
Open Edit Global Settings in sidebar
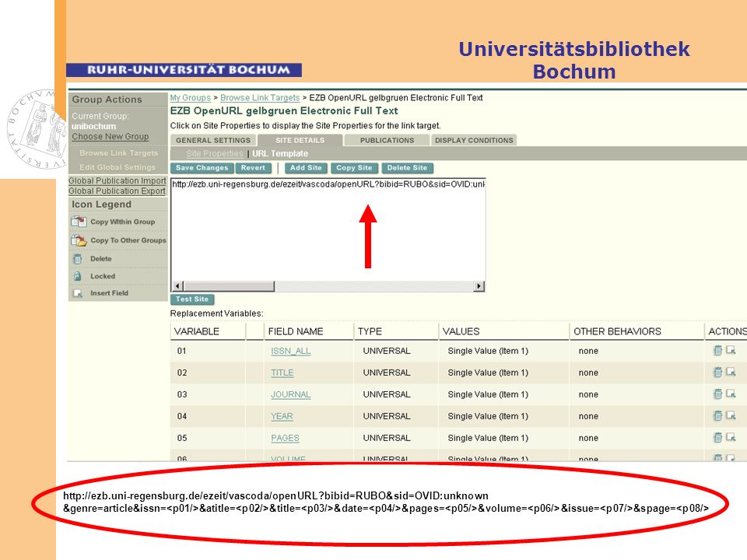pyautogui.click(x=117, y=168)
